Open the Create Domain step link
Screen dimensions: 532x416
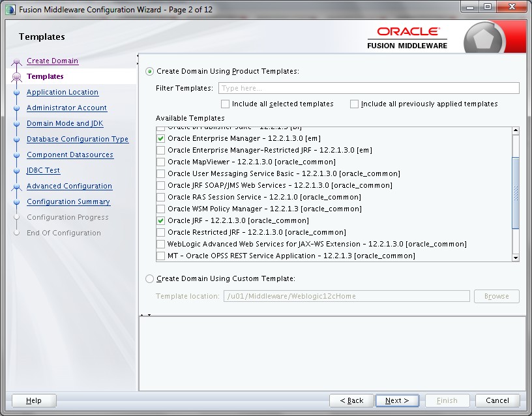pos(53,61)
